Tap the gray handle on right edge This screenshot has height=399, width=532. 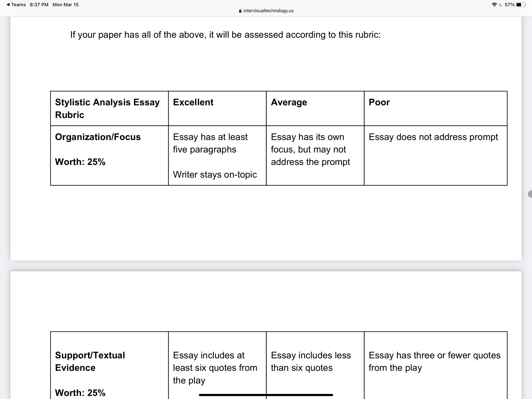(x=530, y=194)
